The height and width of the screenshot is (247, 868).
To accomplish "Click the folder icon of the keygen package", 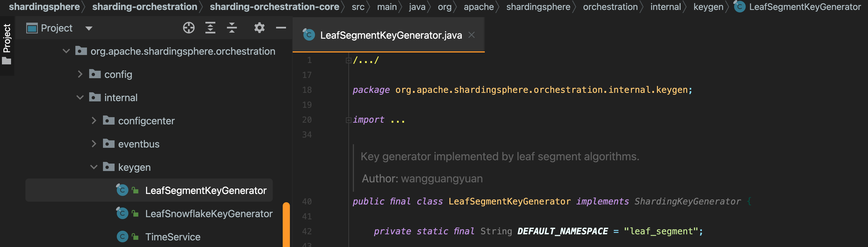I will pyautogui.click(x=108, y=167).
